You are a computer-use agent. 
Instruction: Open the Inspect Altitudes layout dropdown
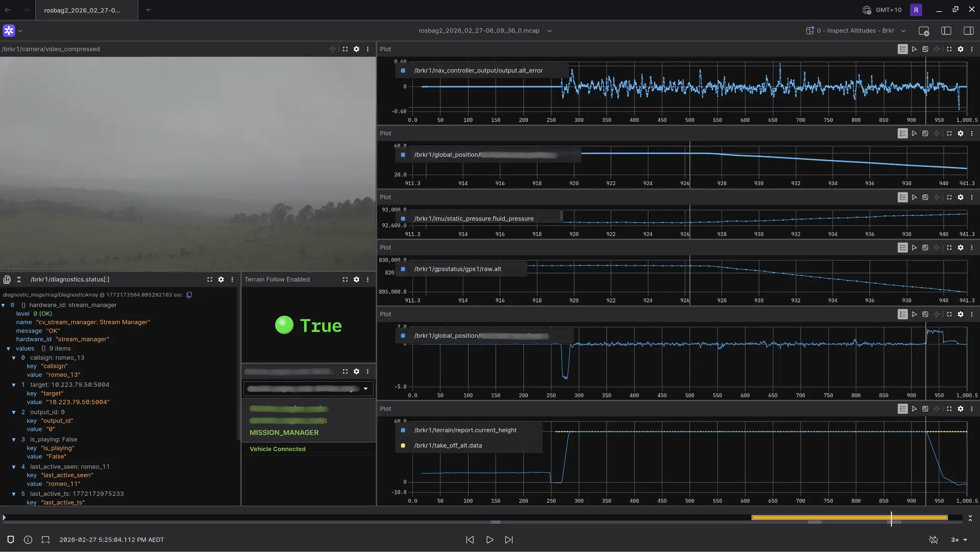903,31
